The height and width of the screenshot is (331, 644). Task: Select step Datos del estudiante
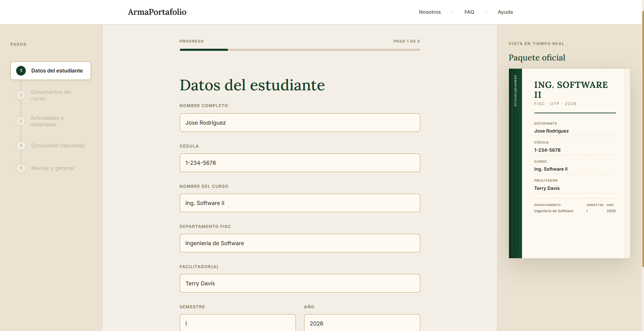tap(51, 71)
